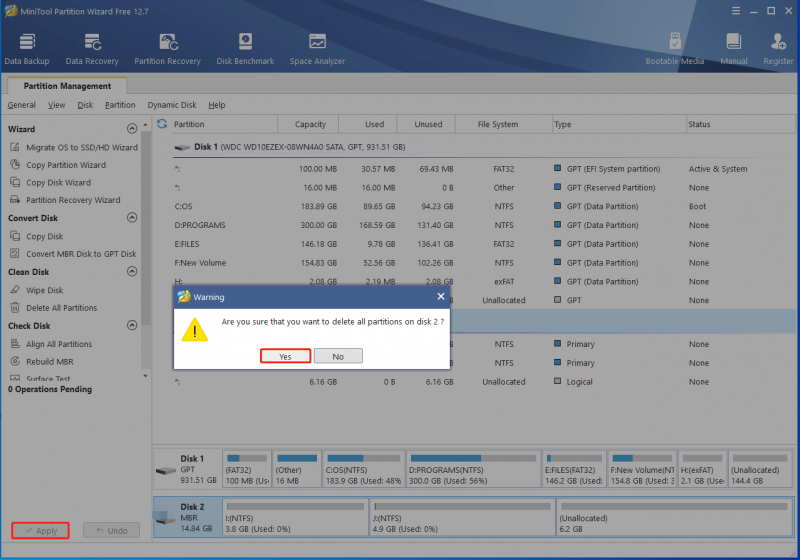Confirm deletion with the Yes button
The width and height of the screenshot is (800, 560).
(285, 356)
